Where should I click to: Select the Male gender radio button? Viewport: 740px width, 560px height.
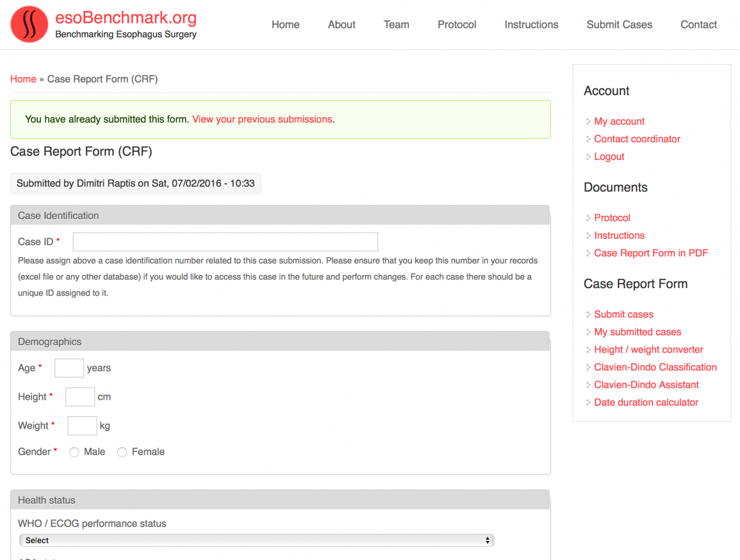click(75, 452)
